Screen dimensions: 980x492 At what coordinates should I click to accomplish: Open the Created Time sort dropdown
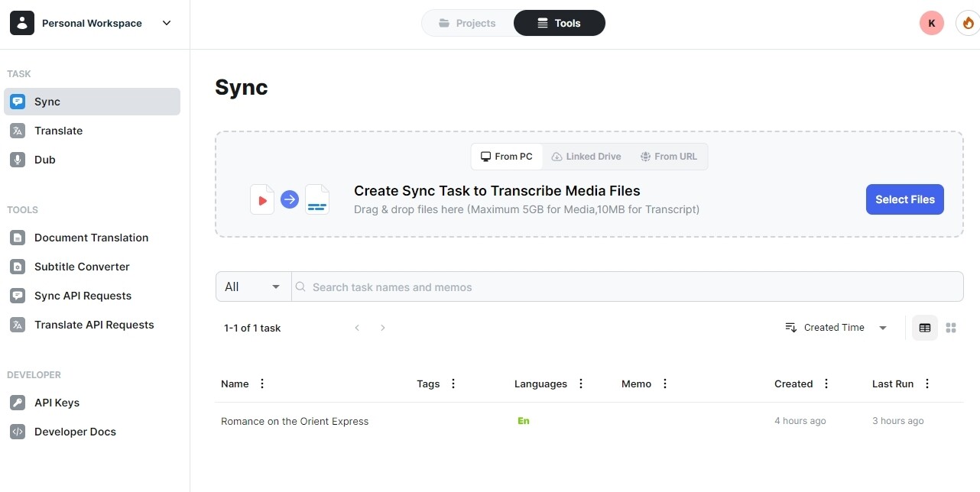(836, 328)
